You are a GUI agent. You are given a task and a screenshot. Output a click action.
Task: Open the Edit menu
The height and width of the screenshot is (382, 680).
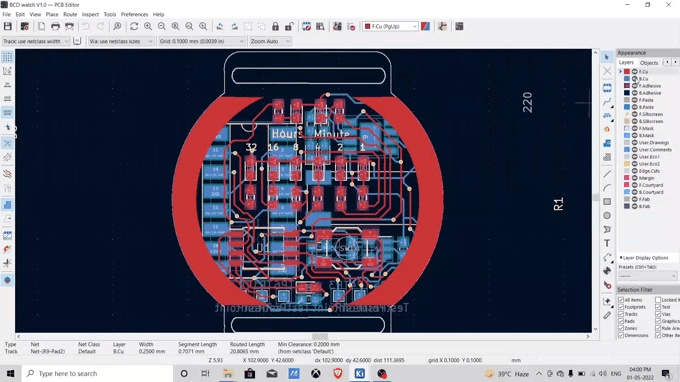20,14
